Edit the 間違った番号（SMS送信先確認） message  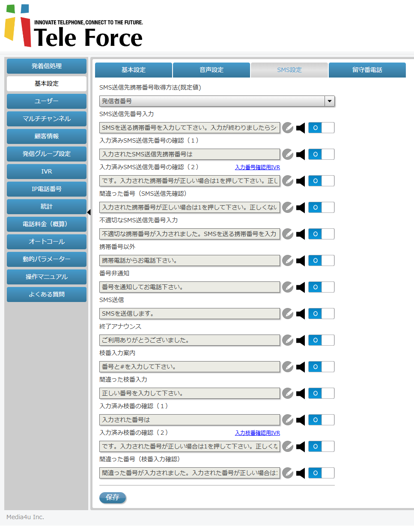[287, 207]
